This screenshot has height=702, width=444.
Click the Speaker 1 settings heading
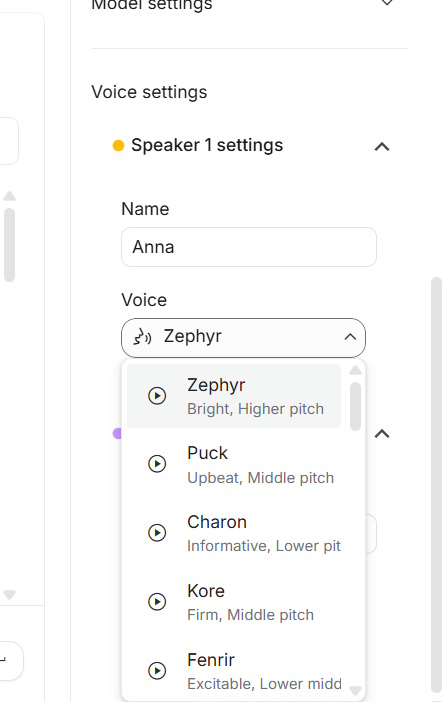(x=207, y=146)
